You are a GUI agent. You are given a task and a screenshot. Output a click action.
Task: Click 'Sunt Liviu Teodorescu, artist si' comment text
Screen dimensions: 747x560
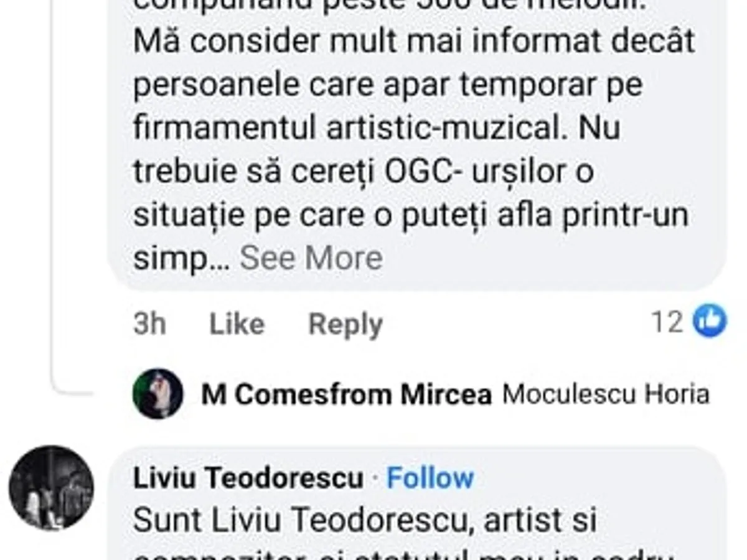click(365, 521)
